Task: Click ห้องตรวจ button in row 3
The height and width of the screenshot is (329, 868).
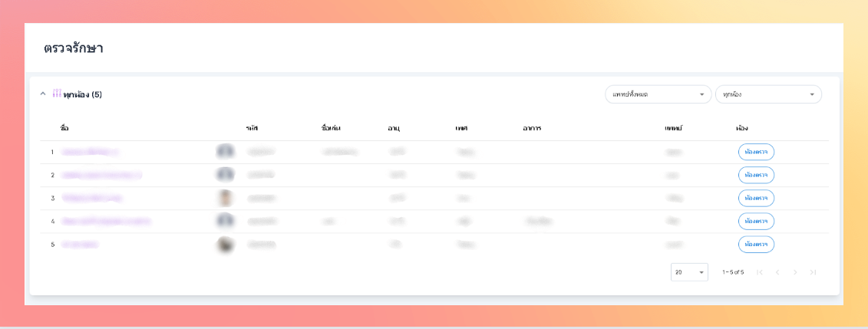Action: pos(756,198)
